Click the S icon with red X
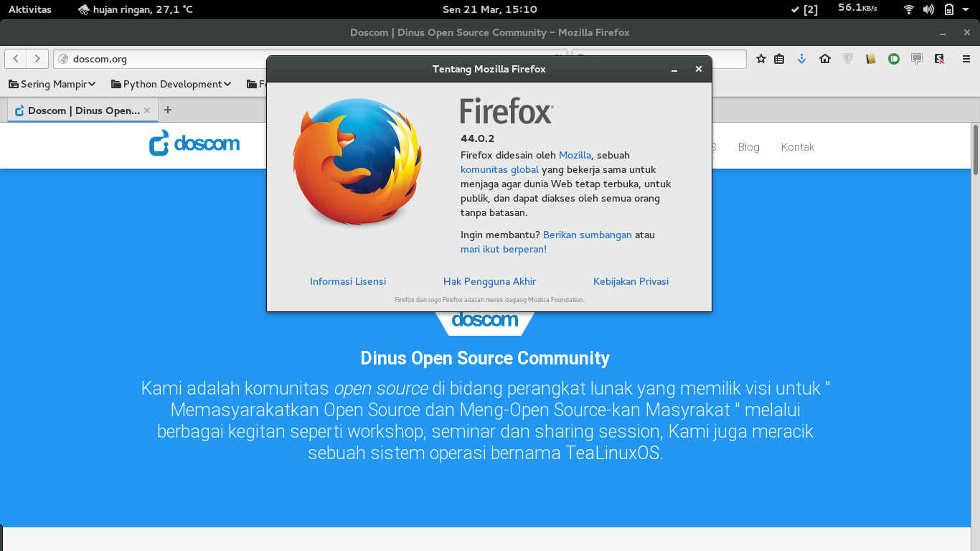980x551 pixels. [x=939, y=59]
